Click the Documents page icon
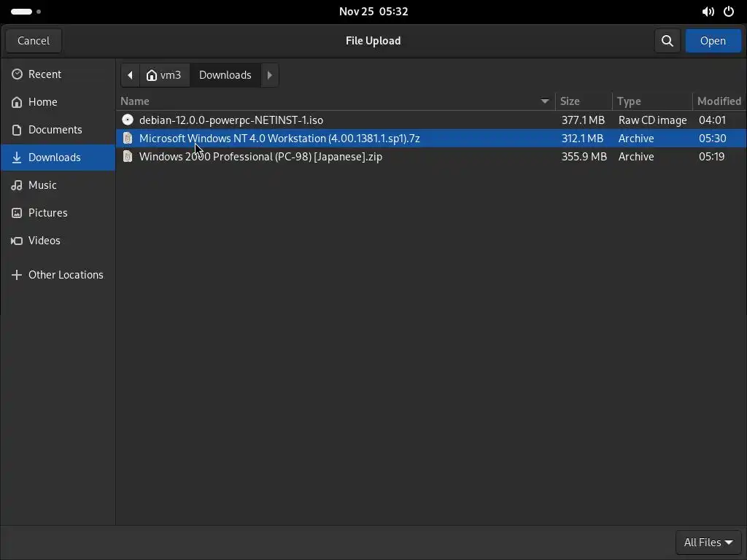This screenshot has width=747, height=560. tap(17, 130)
